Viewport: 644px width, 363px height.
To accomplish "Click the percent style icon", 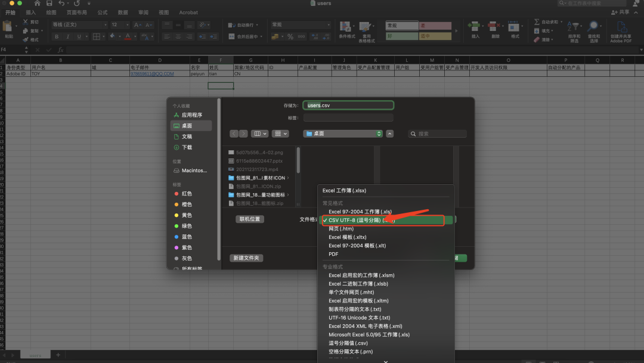I will pos(290,36).
